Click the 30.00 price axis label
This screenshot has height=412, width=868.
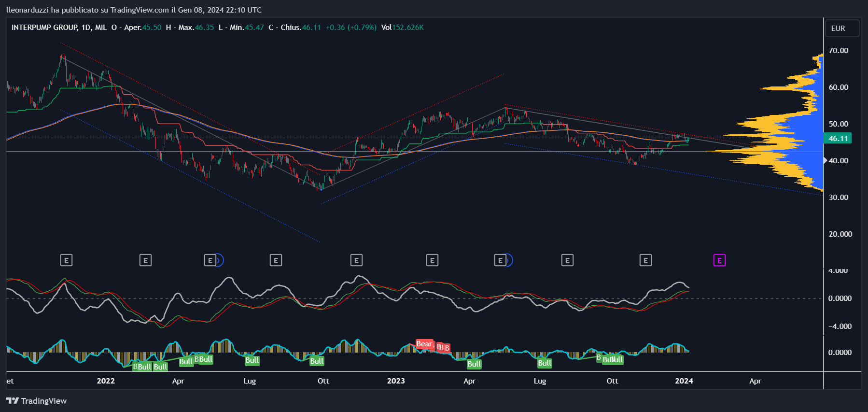[838, 197]
